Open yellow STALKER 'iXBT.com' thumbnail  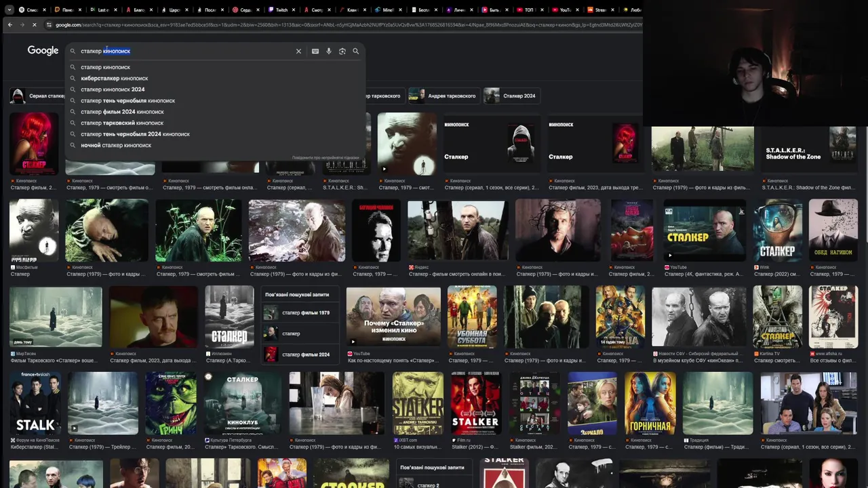418,403
